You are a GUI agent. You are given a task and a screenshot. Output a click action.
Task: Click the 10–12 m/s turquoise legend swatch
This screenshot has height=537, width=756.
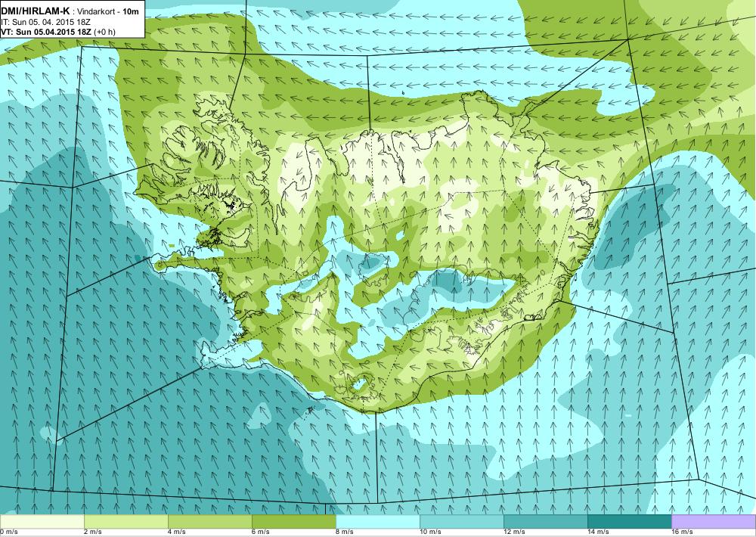pyautogui.click(x=462, y=522)
